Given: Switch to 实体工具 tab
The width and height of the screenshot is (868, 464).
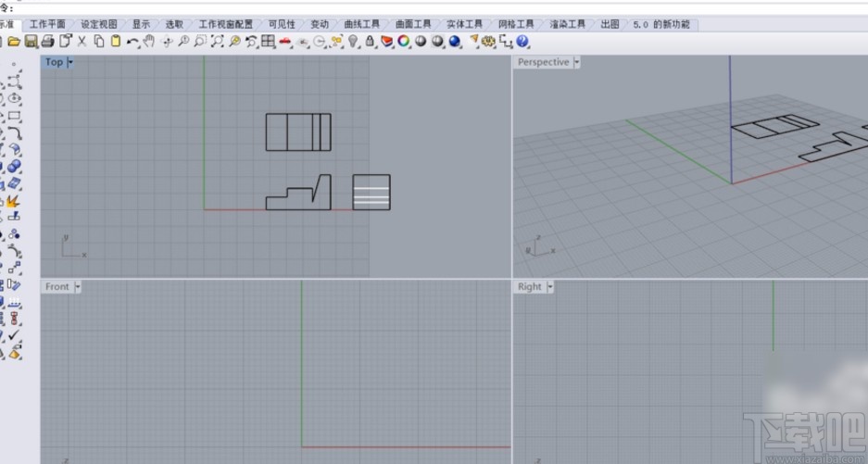Looking at the screenshot, I should pyautogui.click(x=464, y=24).
